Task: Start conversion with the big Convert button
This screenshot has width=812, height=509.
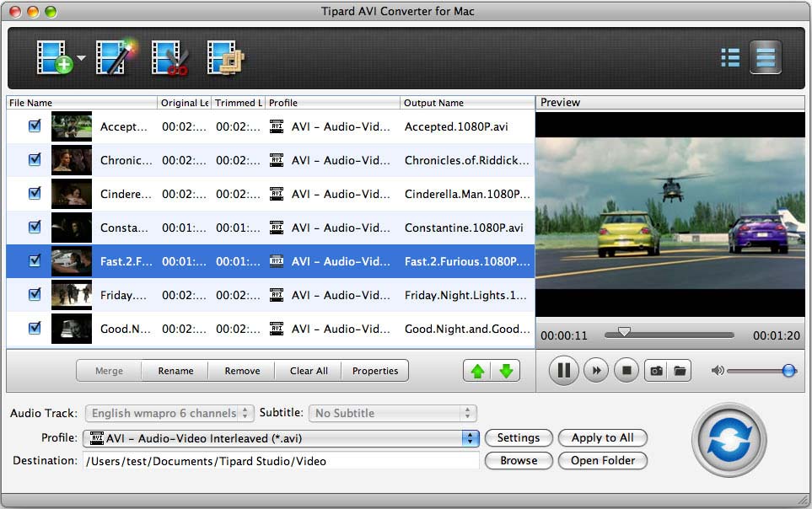Action: (729, 440)
